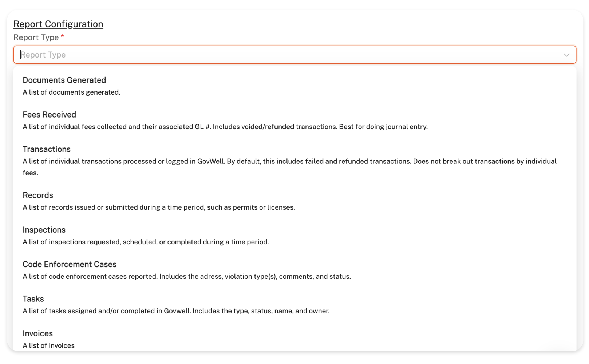Click the red required asterisk

tap(62, 37)
